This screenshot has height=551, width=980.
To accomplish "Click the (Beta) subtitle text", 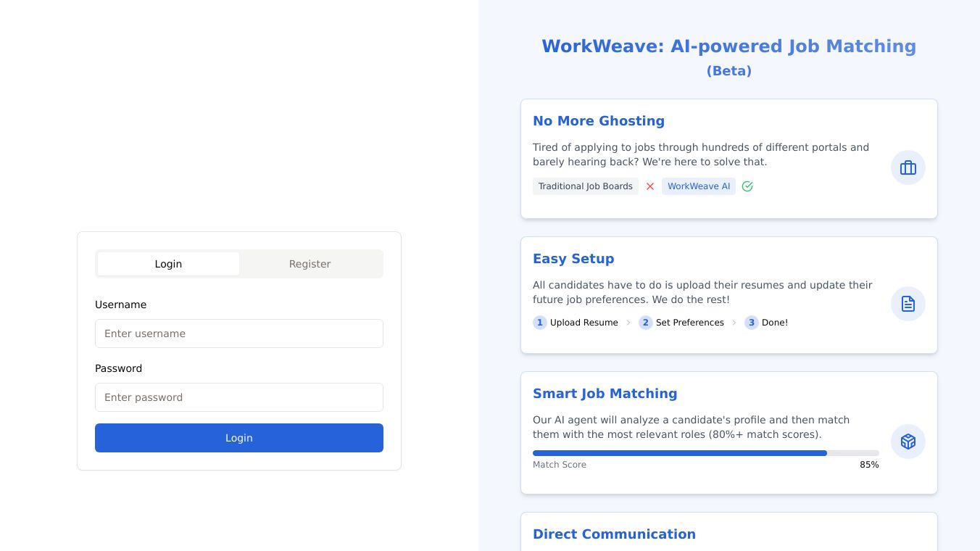I will click(729, 71).
